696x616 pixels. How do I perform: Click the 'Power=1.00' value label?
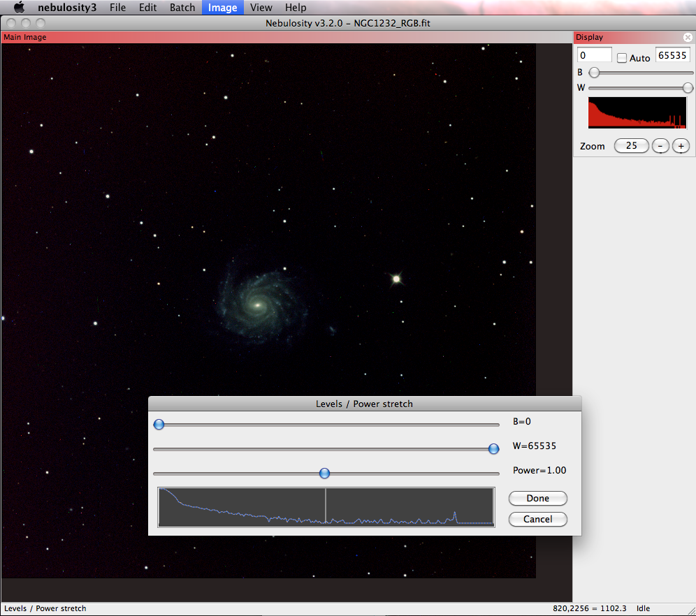click(x=539, y=471)
